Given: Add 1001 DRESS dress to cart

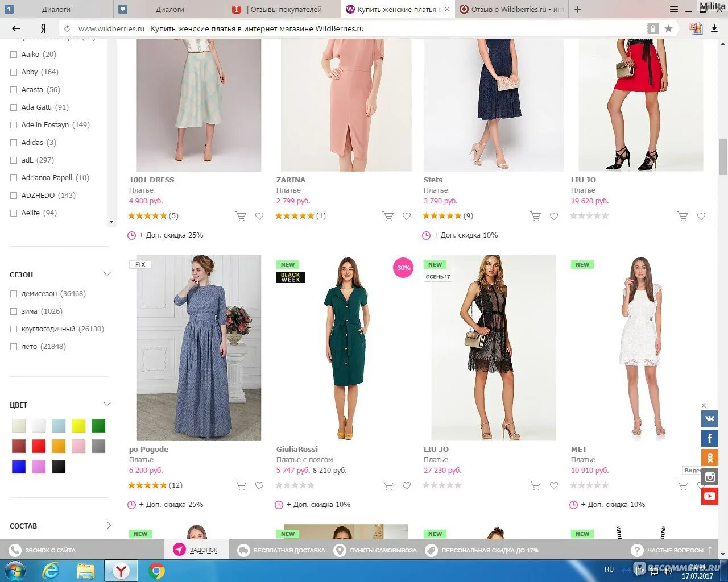Looking at the screenshot, I should click(x=241, y=216).
